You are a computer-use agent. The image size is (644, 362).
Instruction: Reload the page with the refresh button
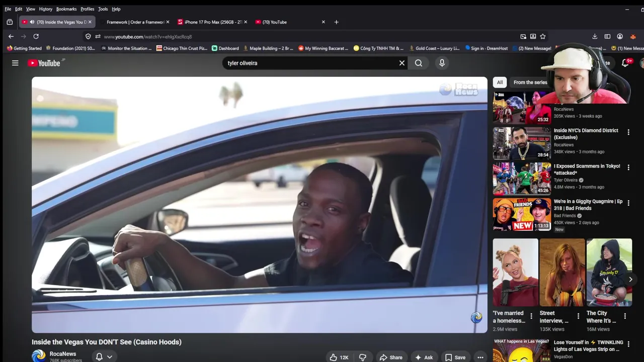36,36
